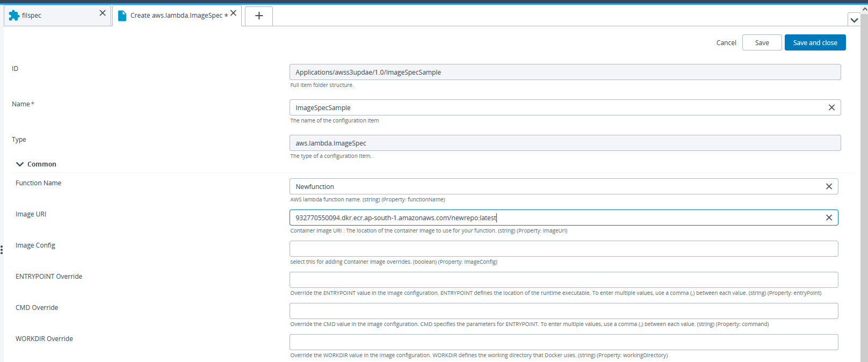Click Save and close button
Image resolution: width=868 pixels, height=362 pixels.
point(815,42)
